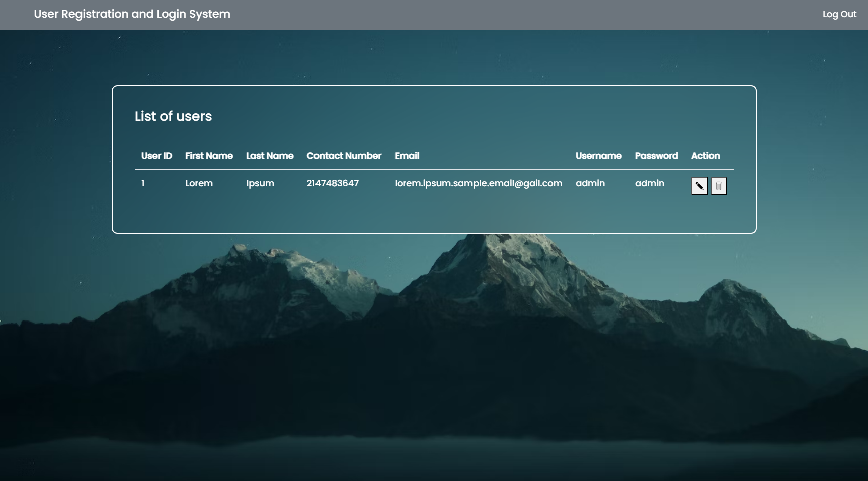The image size is (868, 481).
Task: Open the User Registration and Login System title link
Action: coord(132,14)
